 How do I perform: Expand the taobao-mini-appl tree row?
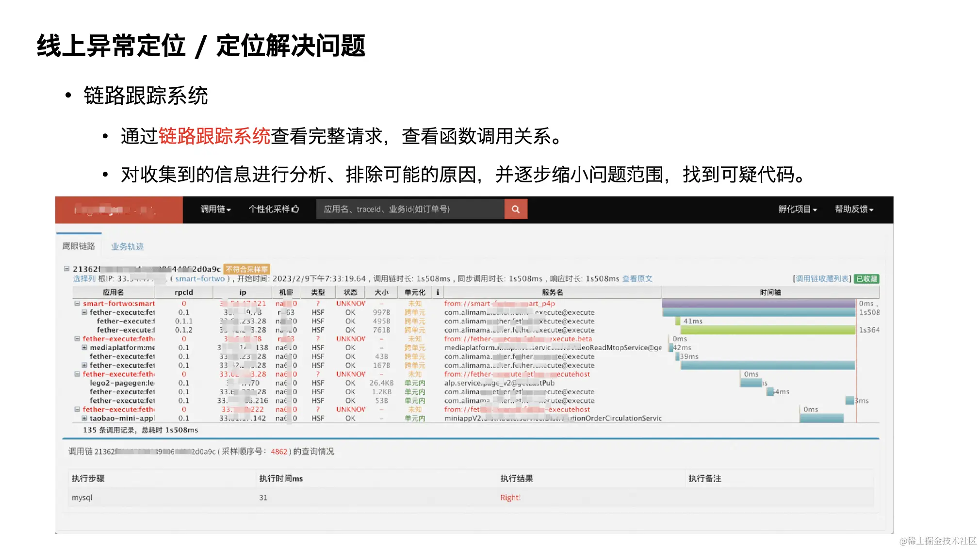(84, 418)
